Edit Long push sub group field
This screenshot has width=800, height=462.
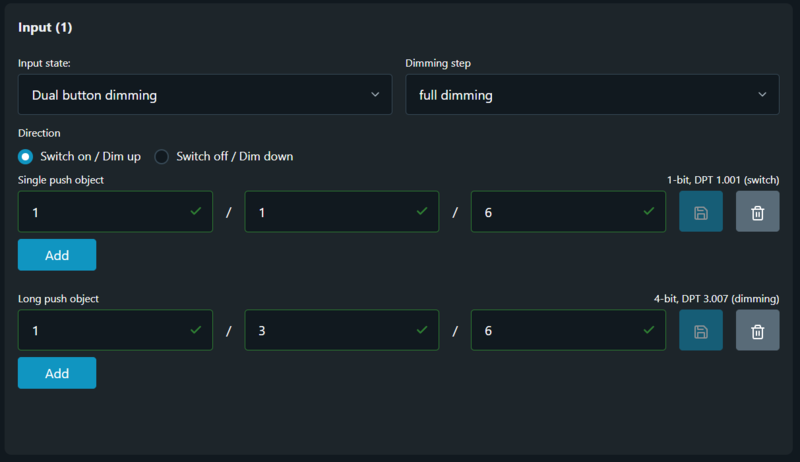(557, 330)
